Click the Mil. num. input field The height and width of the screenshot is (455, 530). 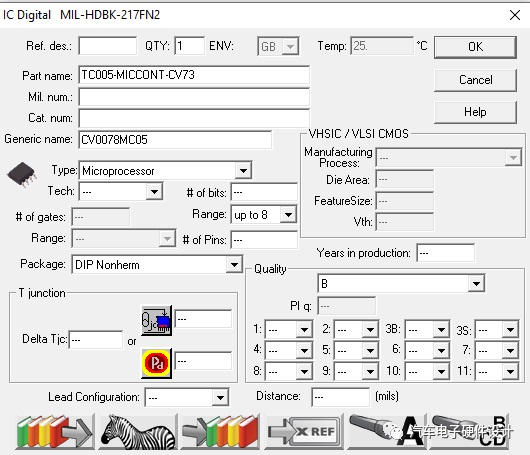(x=194, y=97)
